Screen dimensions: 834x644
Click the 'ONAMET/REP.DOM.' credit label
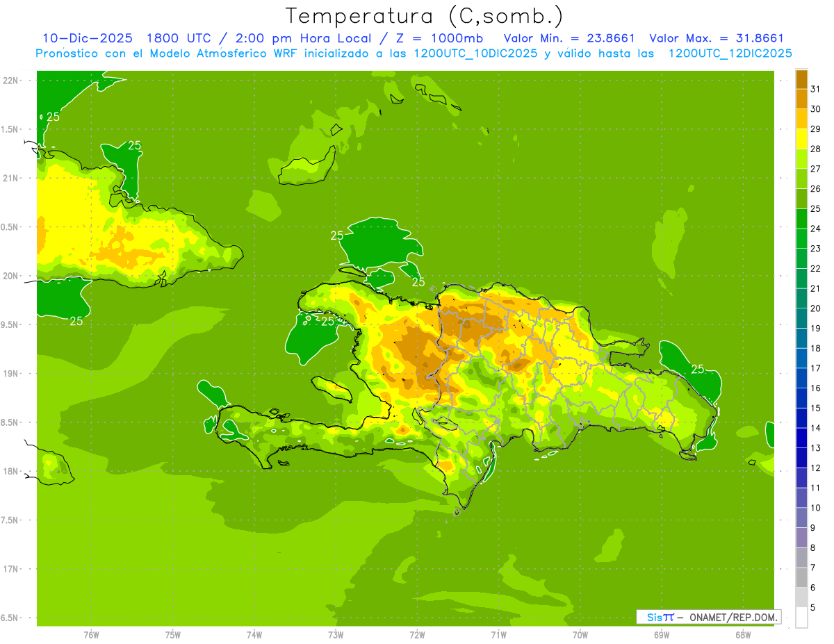(734, 617)
